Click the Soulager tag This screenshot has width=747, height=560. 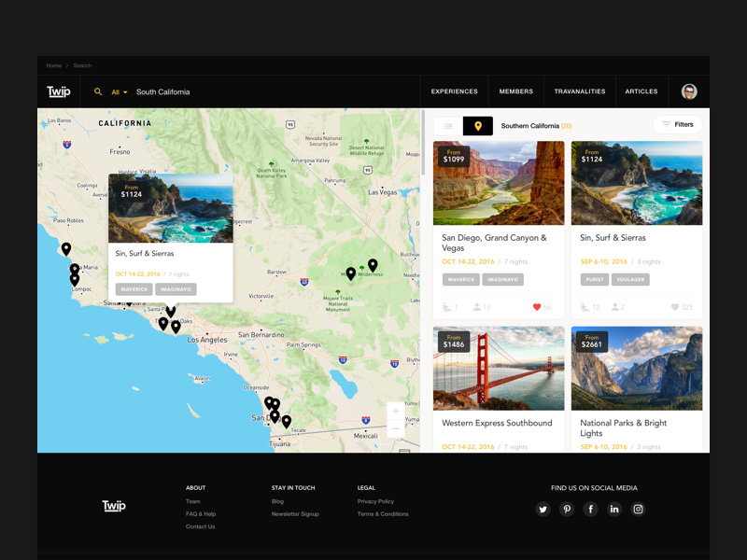tap(630, 279)
